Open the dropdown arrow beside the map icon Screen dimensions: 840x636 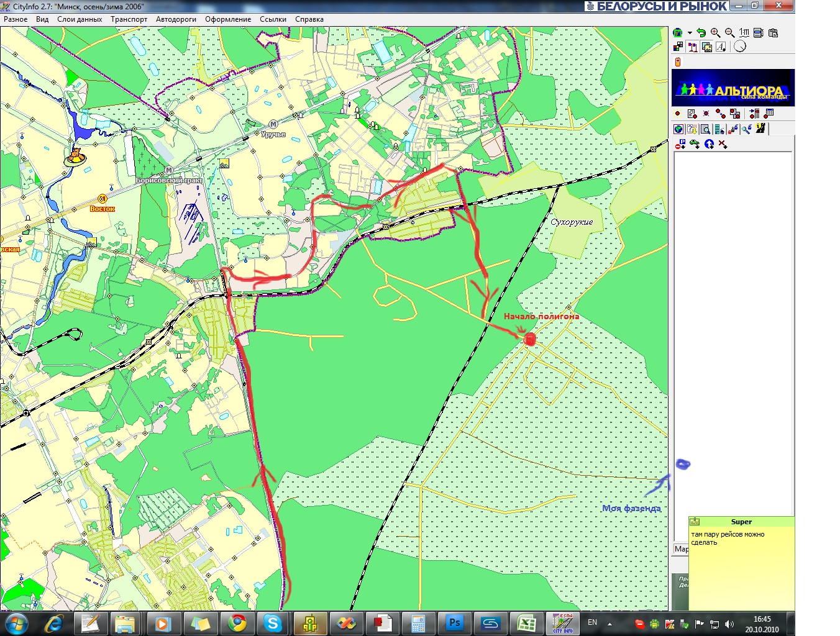(690, 33)
